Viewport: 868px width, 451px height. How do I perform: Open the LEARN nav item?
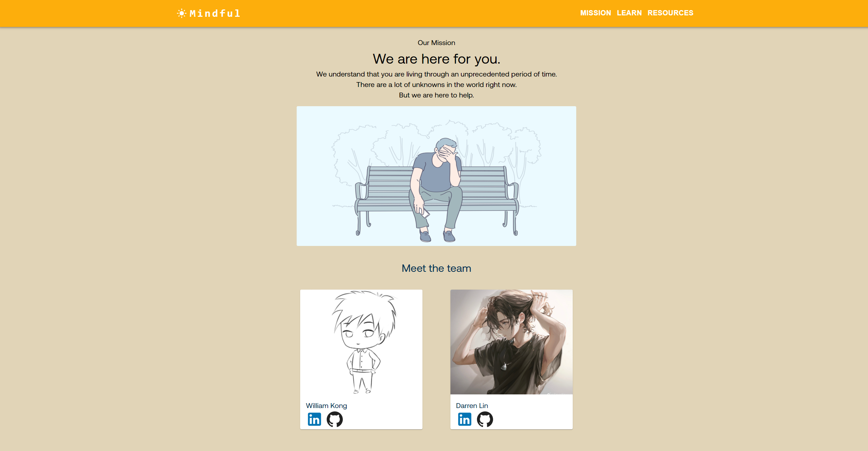[x=629, y=13]
